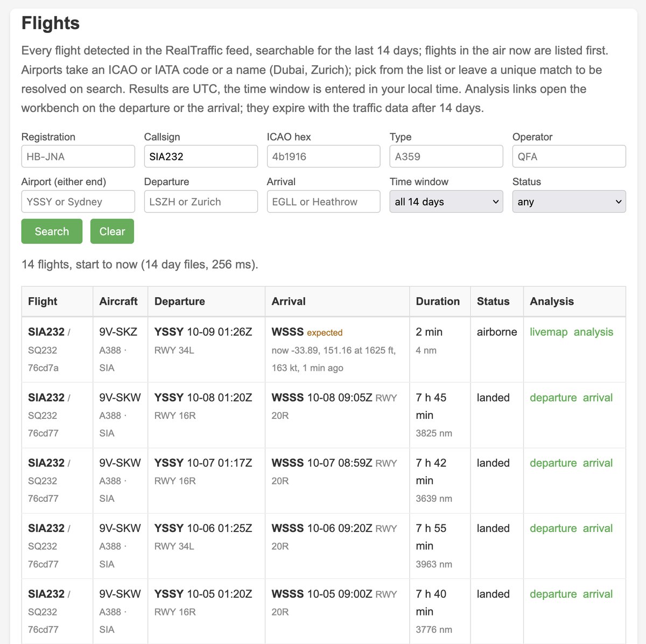Focus the Operator input field
The width and height of the screenshot is (646, 644).
pos(569,156)
